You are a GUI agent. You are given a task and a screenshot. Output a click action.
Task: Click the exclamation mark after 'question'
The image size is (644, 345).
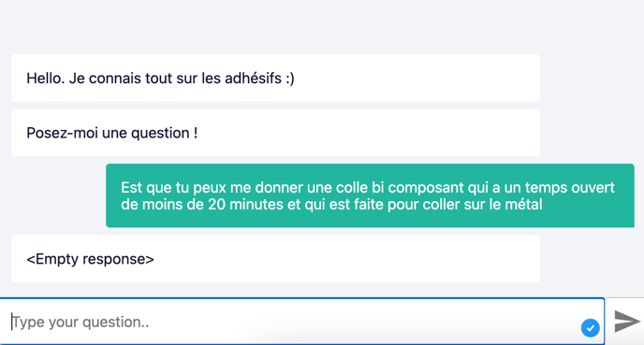pos(196,133)
